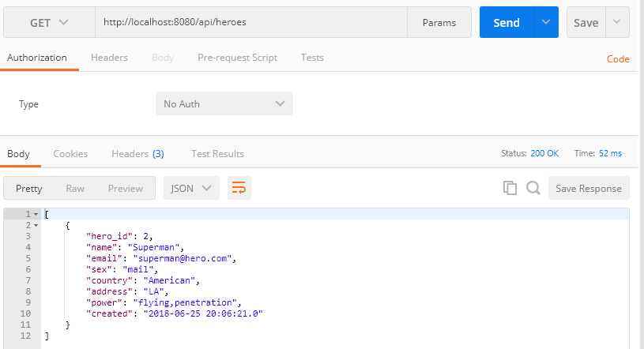
Task: Click the request URL input field
Action: 251,22
